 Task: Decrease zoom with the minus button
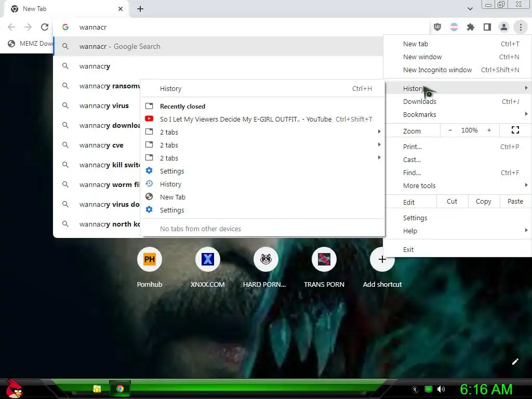[x=450, y=130]
